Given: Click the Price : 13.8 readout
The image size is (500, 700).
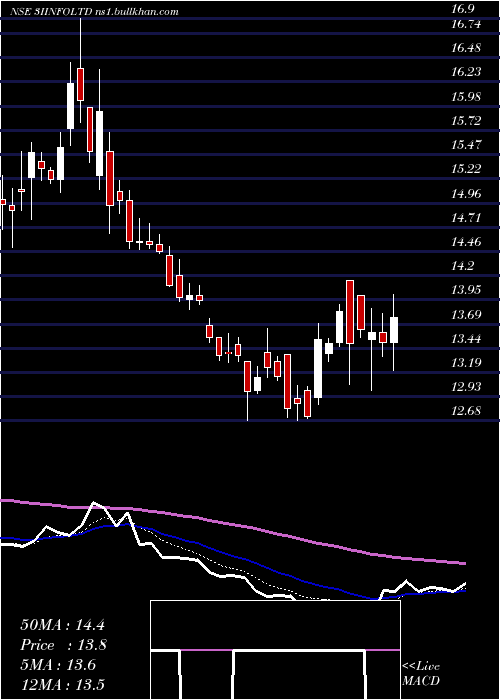Looking at the screenshot, I should [x=63, y=645].
